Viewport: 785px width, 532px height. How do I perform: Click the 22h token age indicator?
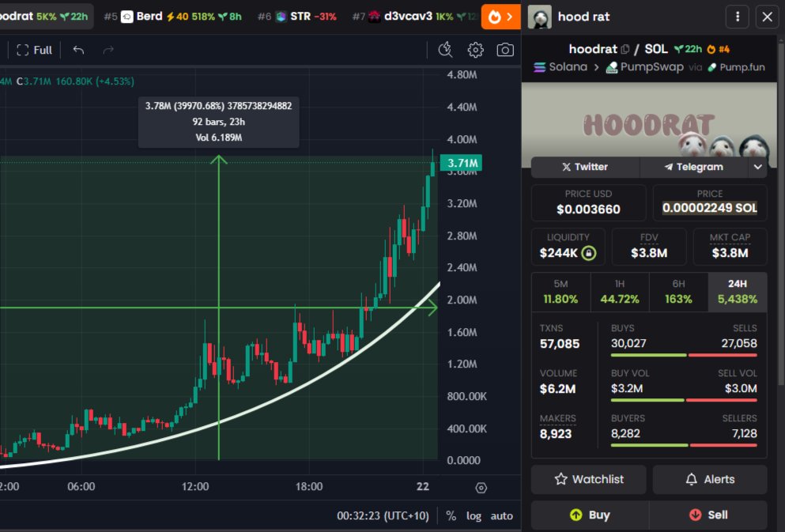coord(688,49)
